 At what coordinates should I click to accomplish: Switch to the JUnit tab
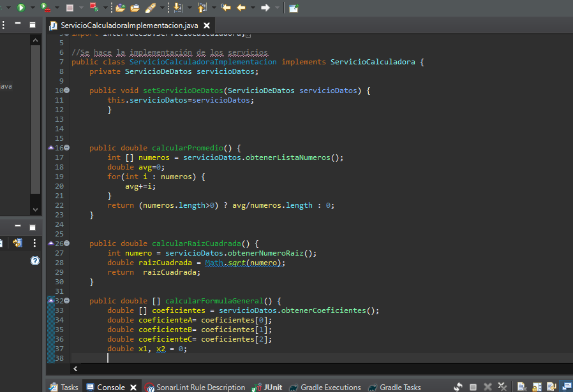coord(272,387)
